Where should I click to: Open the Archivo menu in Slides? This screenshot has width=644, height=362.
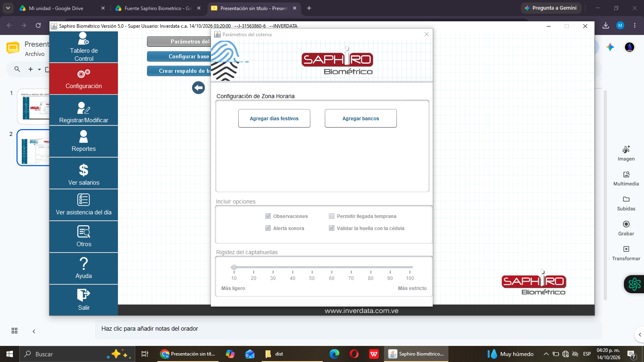click(x=35, y=54)
